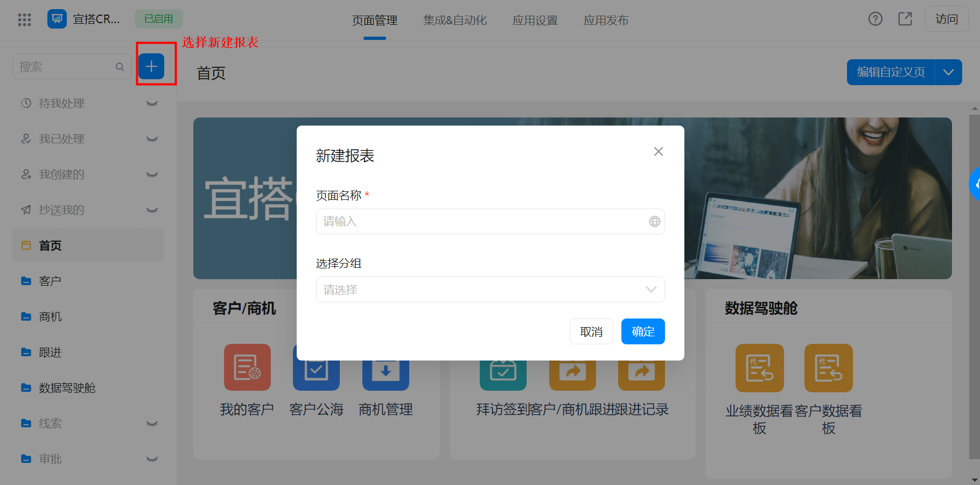Click the 商机管理 download icon
The height and width of the screenshot is (485, 980).
point(386,375)
